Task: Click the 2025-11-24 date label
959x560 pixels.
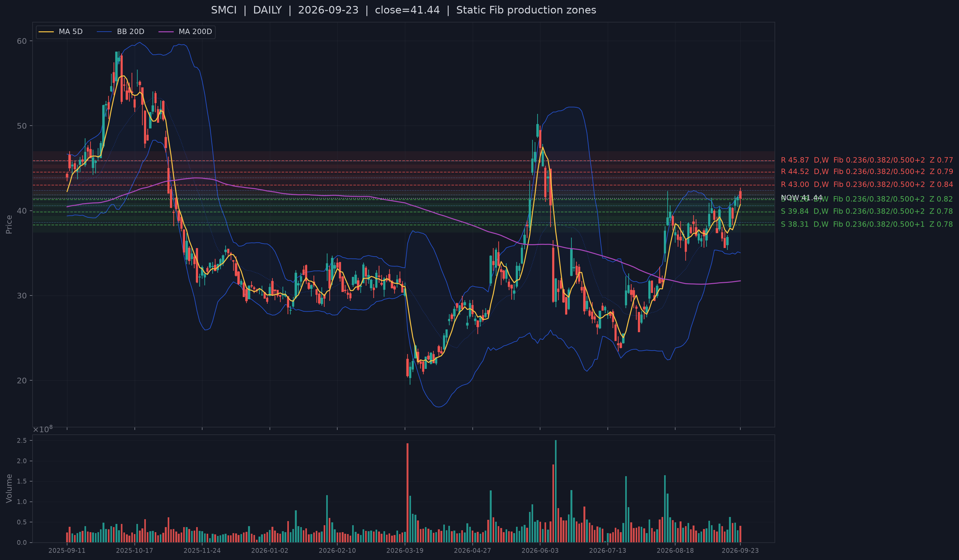Action: (x=202, y=551)
